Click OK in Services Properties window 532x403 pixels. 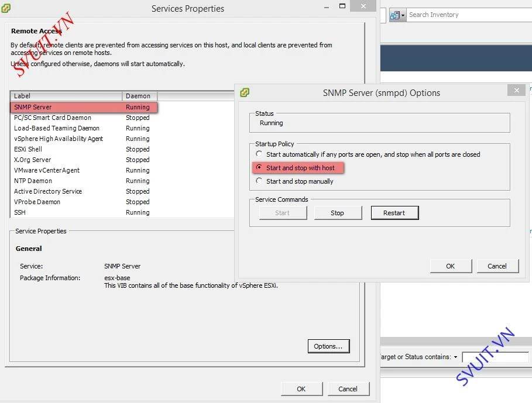(301, 389)
